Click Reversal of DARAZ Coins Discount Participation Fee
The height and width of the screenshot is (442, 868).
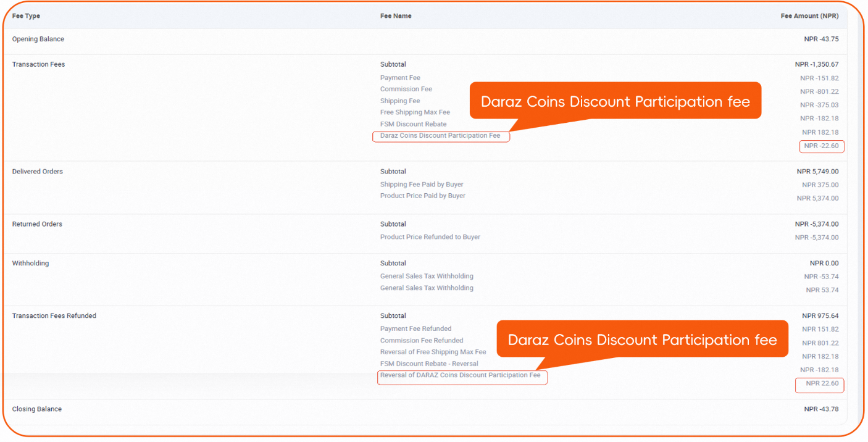[x=461, y=375]
